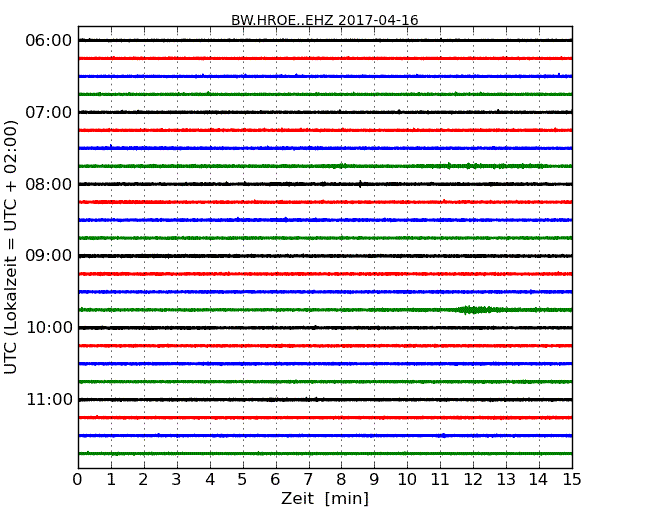Image resolution: width=650 pixels, height=520 pixels.
Task: Click the x-axis tick label 7
Action: 308,480
